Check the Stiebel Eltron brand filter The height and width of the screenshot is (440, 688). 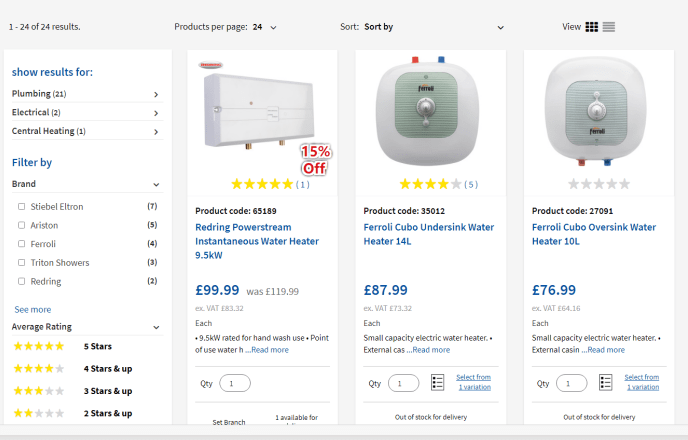[x=22, y=207]
